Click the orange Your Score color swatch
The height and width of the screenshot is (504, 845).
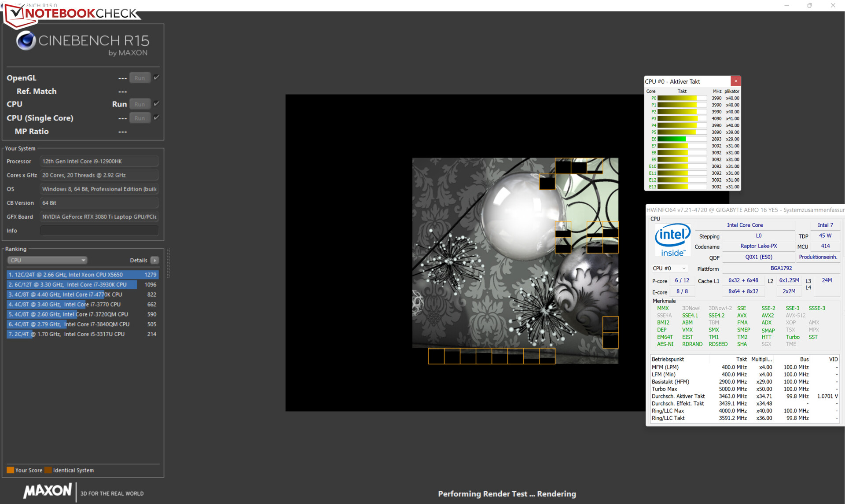pyautogui.click(x=10, y=470)
